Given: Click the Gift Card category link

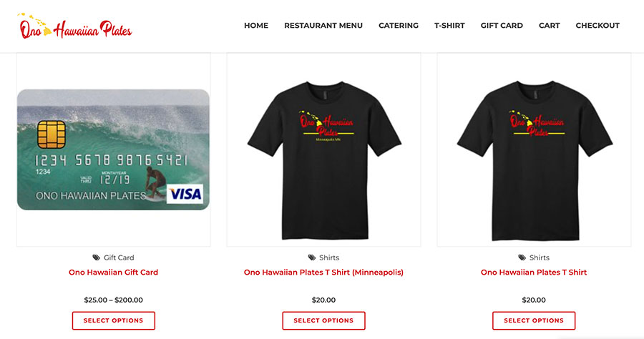Looking at the screenshot, I should coord(119,257).
